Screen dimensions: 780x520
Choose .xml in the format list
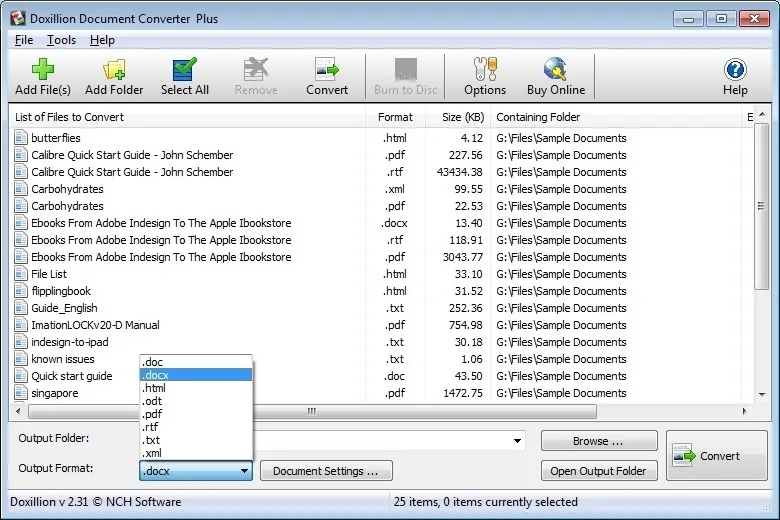pos(196,453)
